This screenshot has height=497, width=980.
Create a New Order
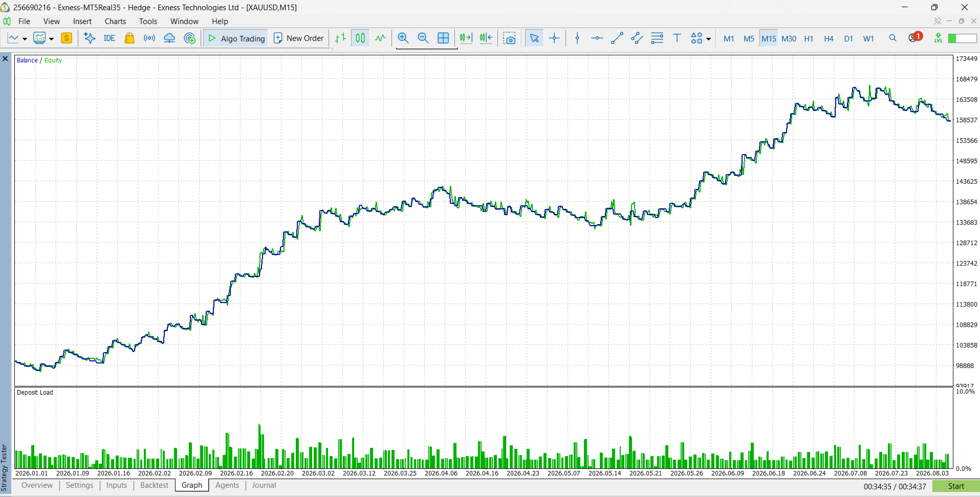[x=299, y=38]
